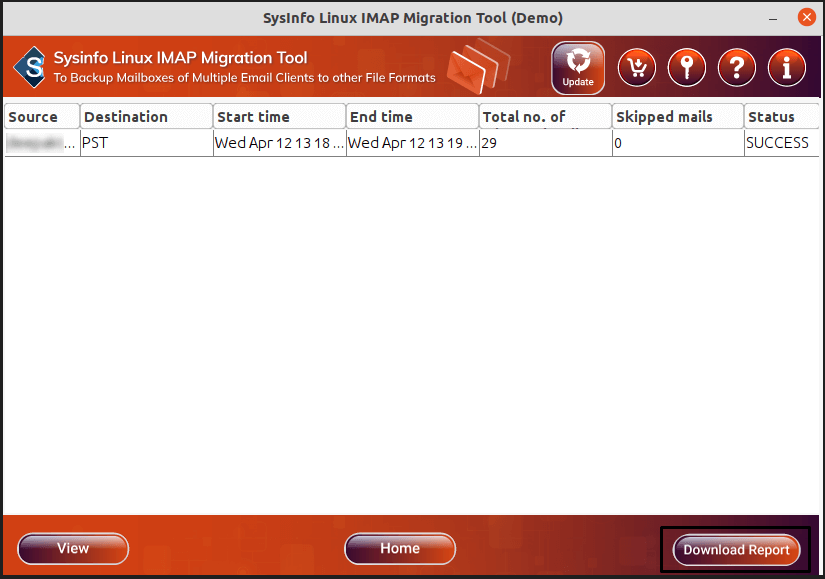
Task: Select the skipped mails cell 0
Action: (679, 143)
